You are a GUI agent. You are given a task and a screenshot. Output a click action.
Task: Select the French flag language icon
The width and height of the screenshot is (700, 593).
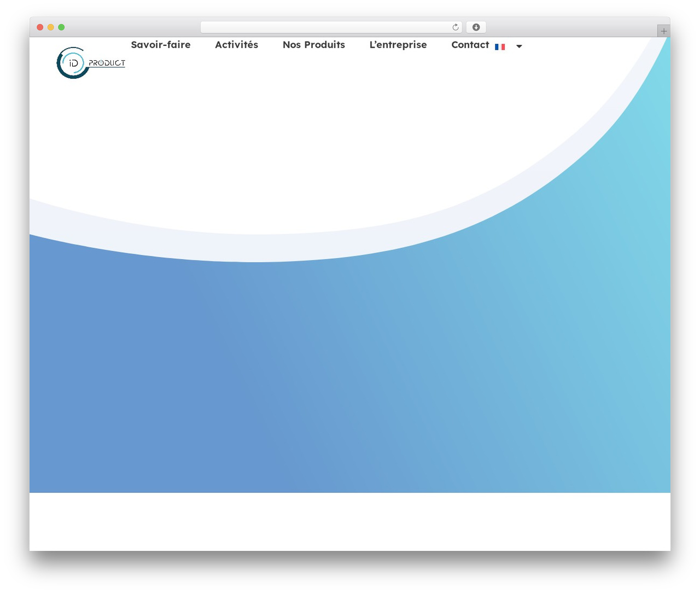[500, 47]
